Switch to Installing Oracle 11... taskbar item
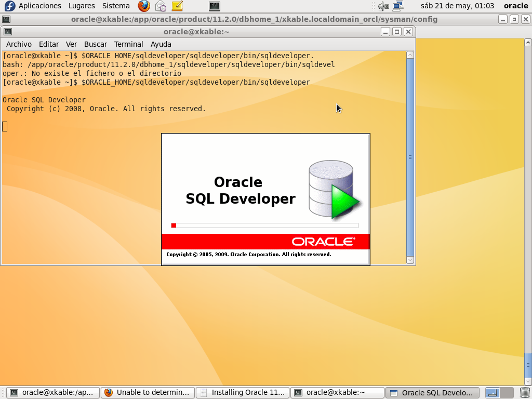The width and height of the screenshot is (532, 399). click(243, 393)
